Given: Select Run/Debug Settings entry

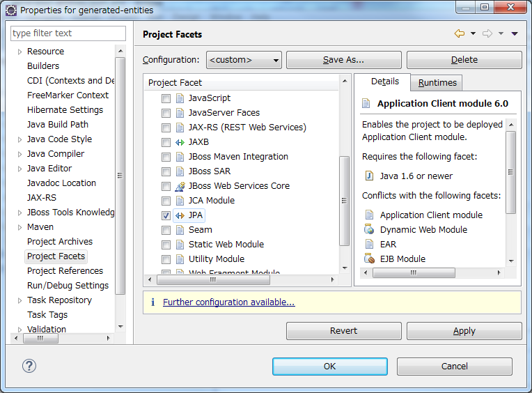Looking at the screenshot, I should [68, 286].
